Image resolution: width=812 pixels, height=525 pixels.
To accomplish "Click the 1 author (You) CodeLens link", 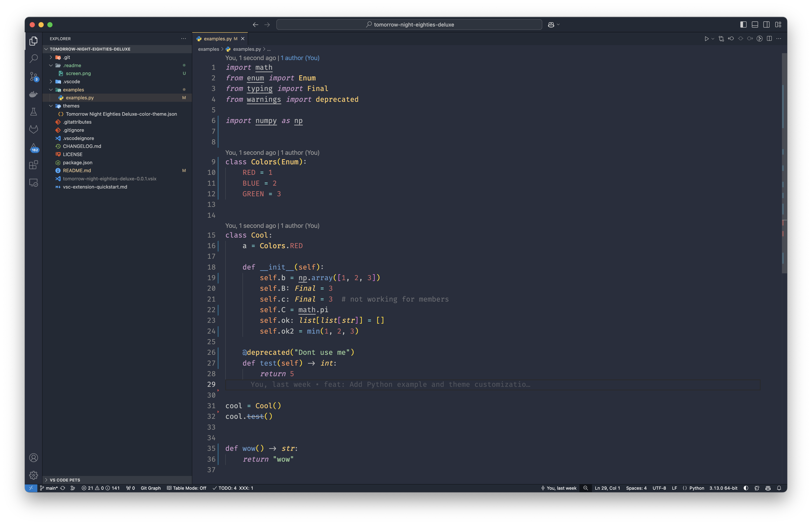I will coord(300,58).
